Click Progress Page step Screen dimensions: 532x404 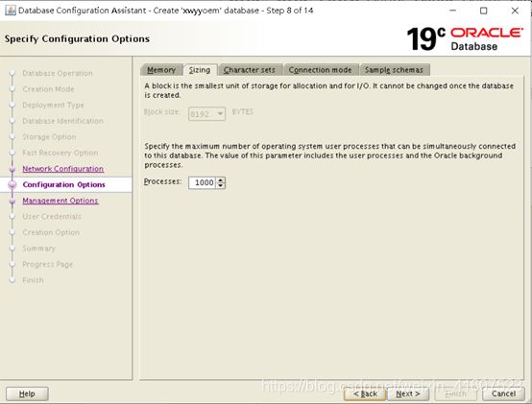[x=48, y=264]
